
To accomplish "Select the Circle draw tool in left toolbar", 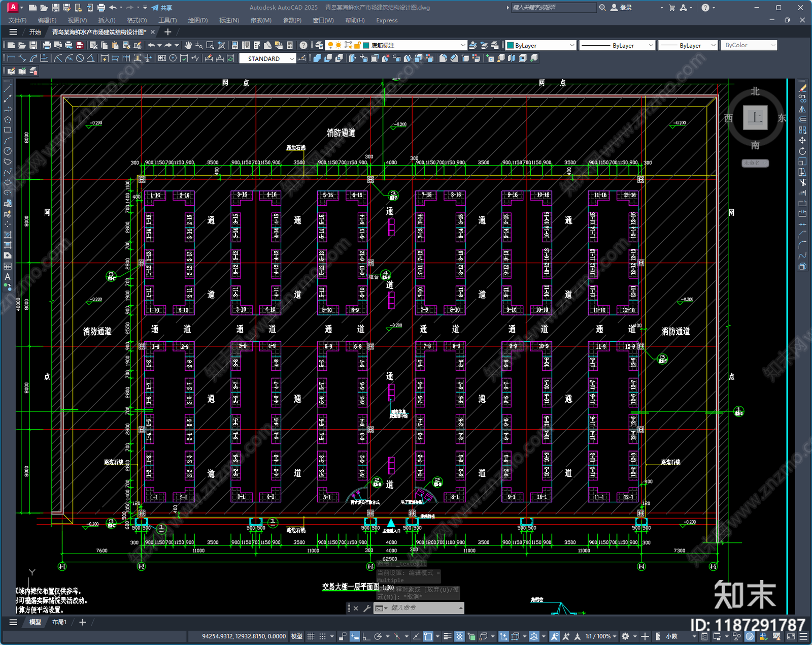I will [x=8, y=151].
